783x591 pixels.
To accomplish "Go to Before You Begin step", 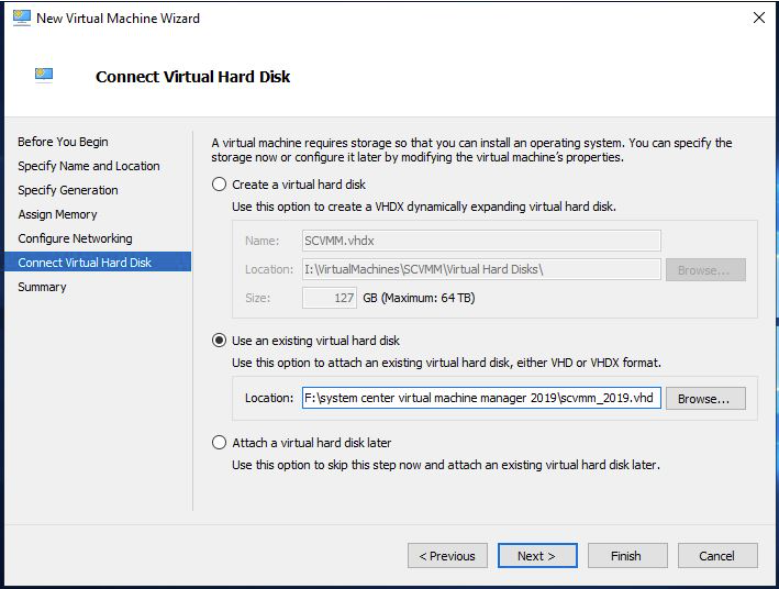I will pyautogui.click(x=63, y=142).
